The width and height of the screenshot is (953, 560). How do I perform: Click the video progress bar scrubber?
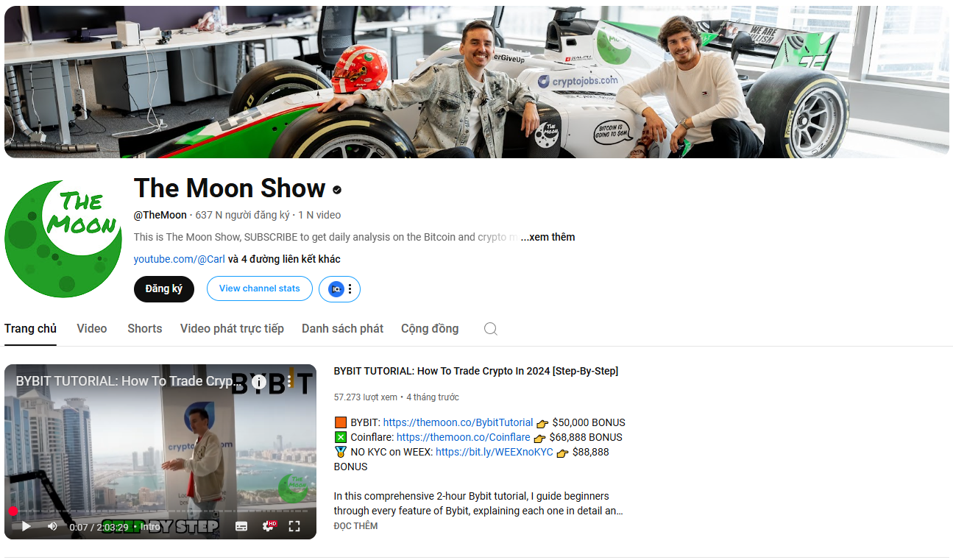(13, 511)
